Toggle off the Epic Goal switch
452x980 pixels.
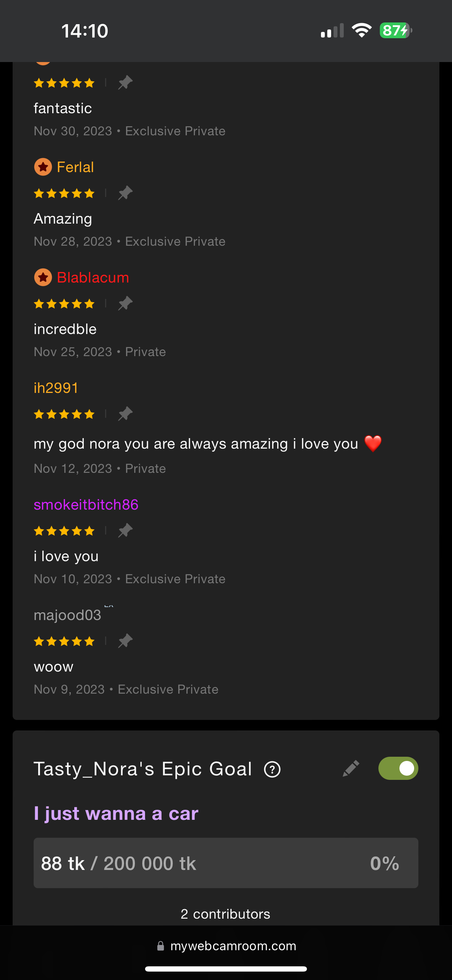[398, 768]
